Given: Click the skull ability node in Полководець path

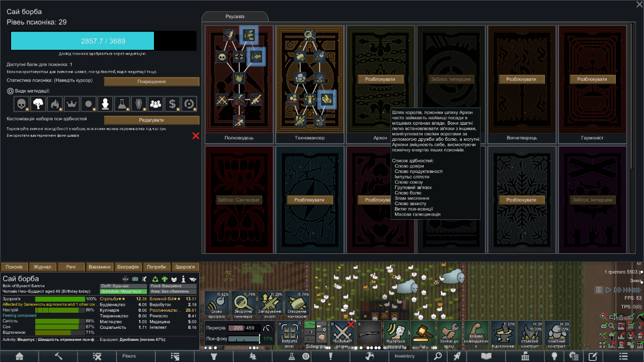Looking at the screenshot, I should tap(222, 56).
